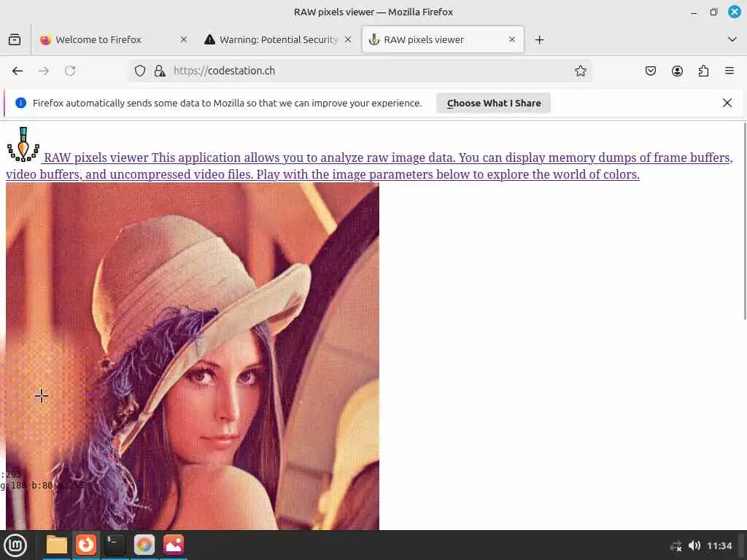Screen dimensions: 747x560
Task: Save page to Pocket
Action: pos(650,71)
